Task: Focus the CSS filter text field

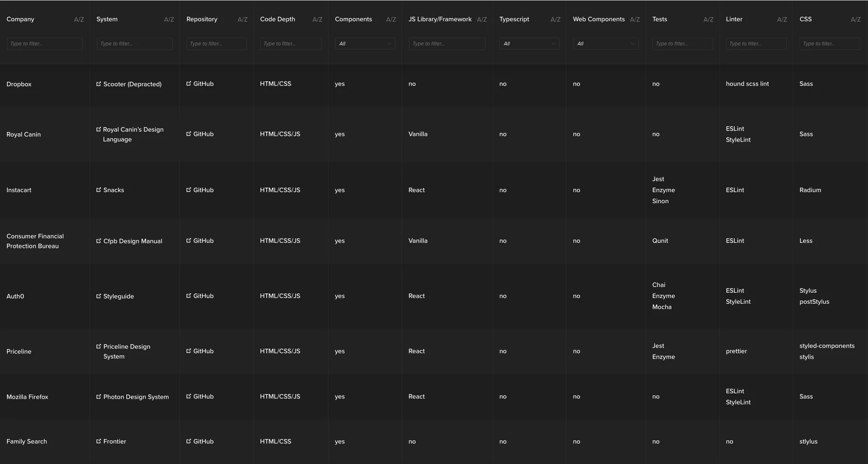Action: click(x=829, y=43)
